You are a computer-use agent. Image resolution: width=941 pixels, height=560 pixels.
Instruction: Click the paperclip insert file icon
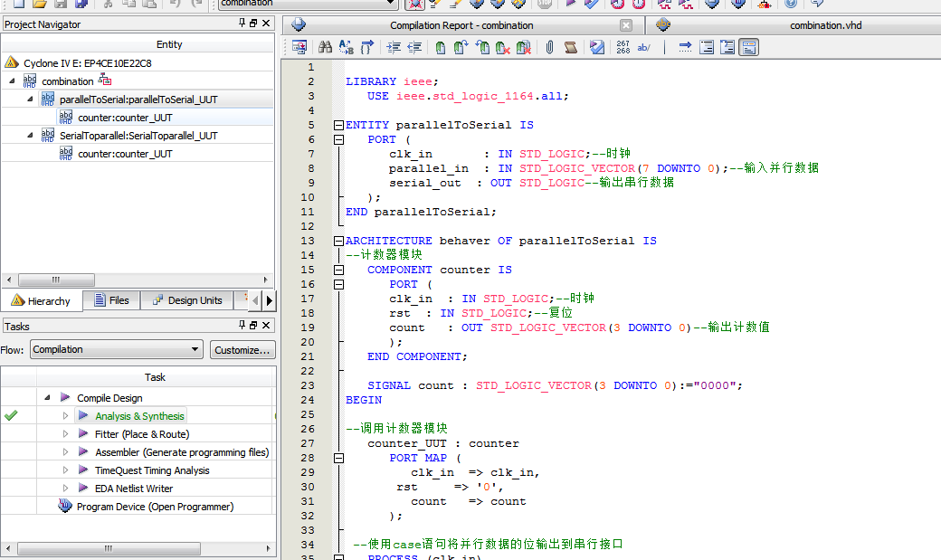tap(550, 47)
